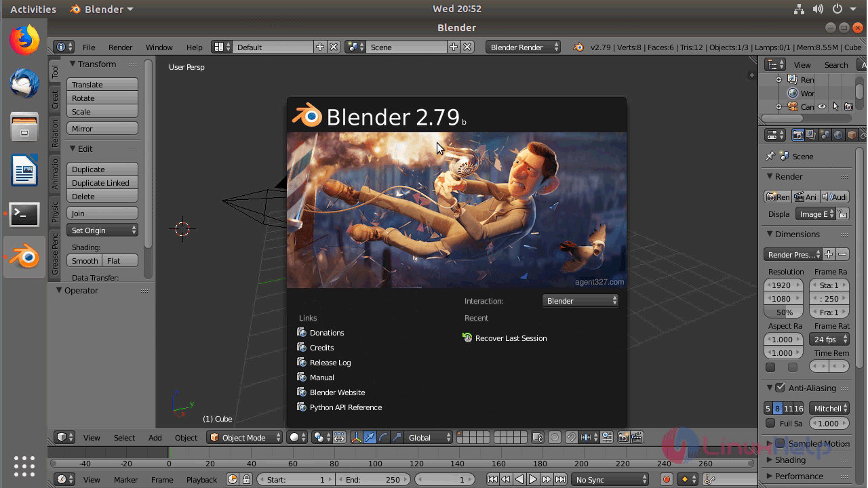Open the Object Mode dropdown

point(245,437)
